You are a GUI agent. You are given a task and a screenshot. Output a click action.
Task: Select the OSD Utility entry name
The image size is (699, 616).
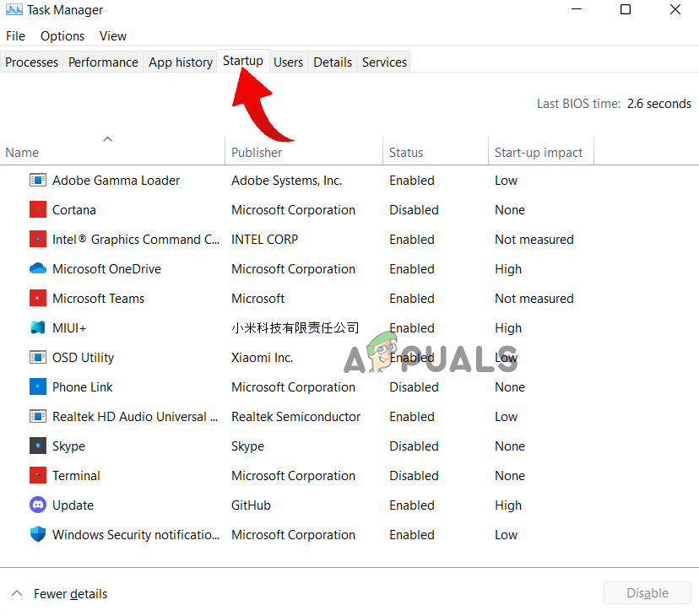pyautogui.click(x=83, y=358)
